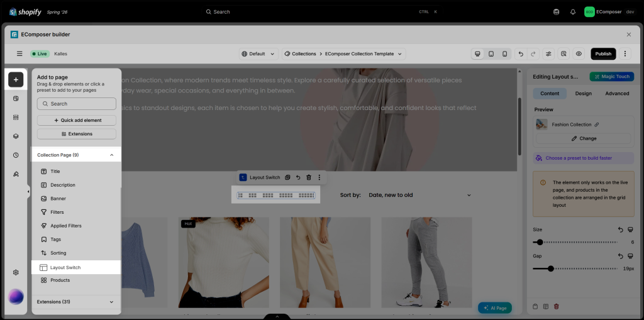Click the plus Add element sidebar icon

pos(16,80)
